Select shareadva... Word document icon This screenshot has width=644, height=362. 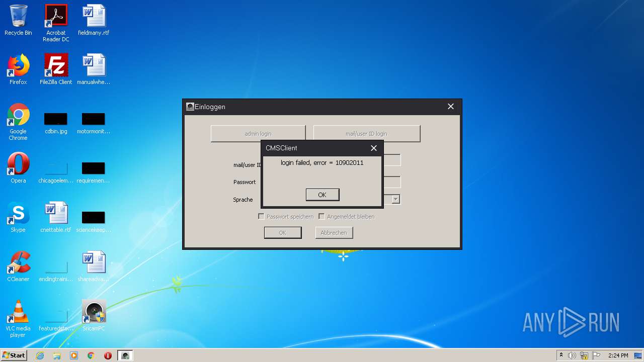pos(94,266)
